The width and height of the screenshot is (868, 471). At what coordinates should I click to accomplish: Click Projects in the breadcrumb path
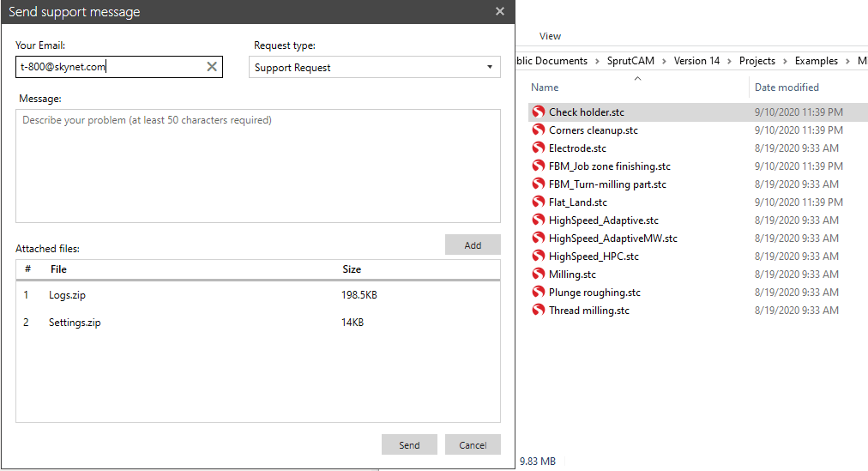tap(756, 61)
